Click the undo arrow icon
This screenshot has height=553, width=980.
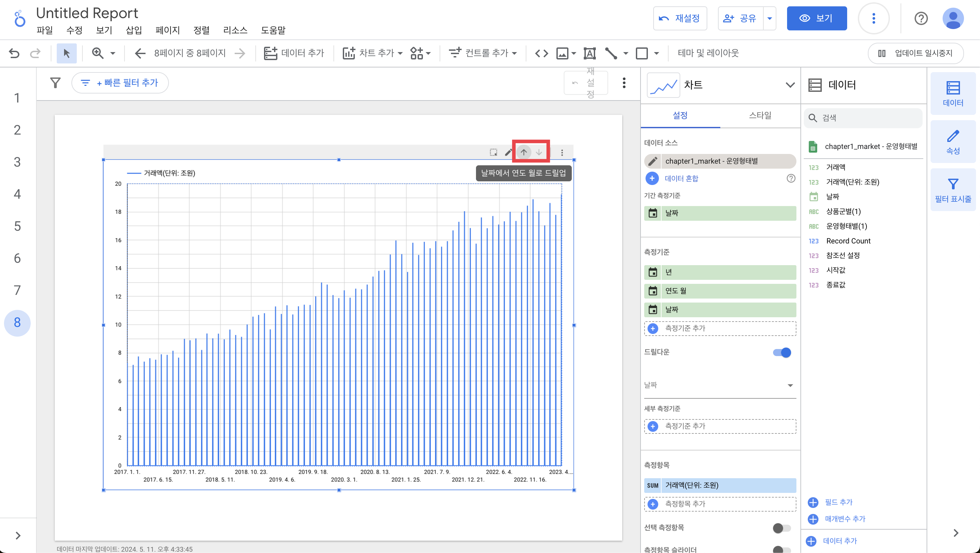pos(14,53)
